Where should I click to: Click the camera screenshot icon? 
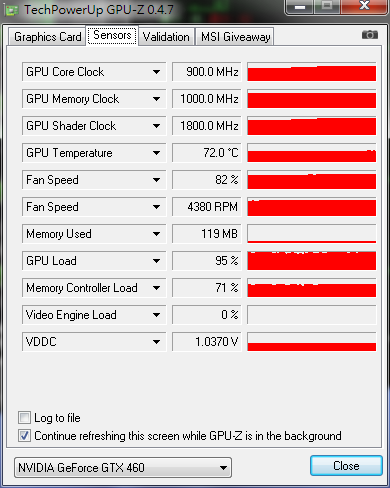(370, 35)
